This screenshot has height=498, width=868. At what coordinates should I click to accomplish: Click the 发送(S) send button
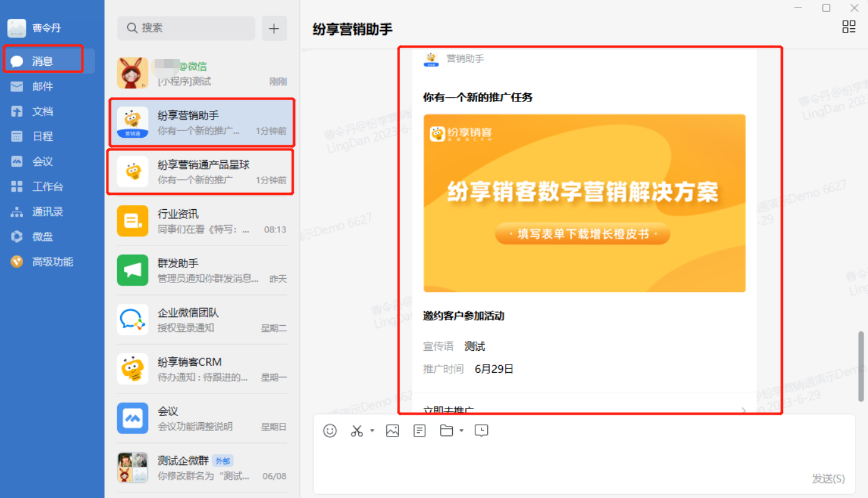click(829, 479)
